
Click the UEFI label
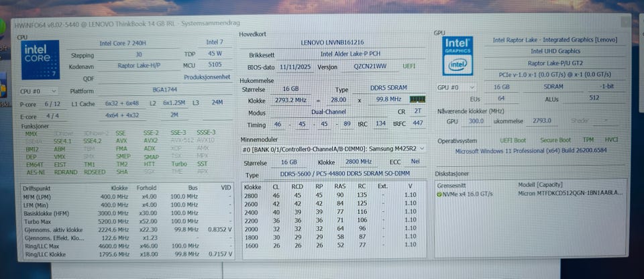point(409,66)
